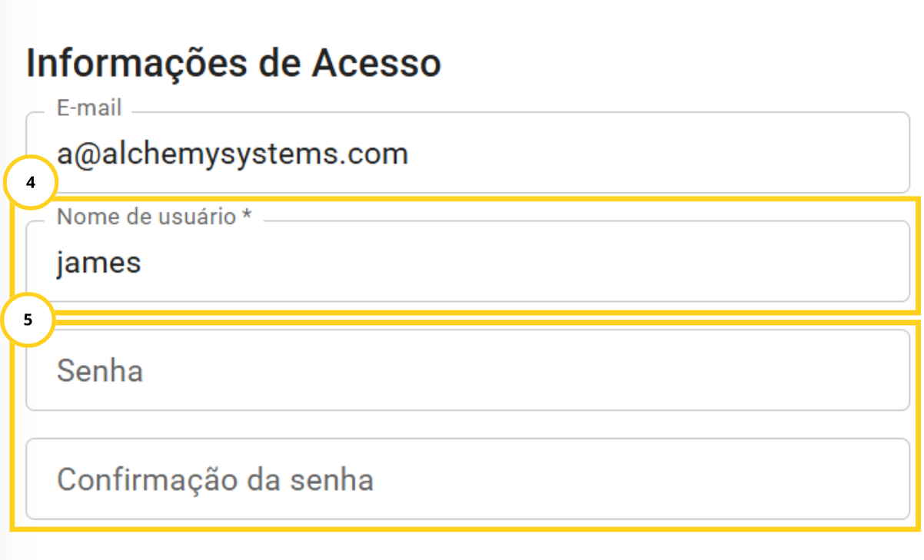Focus the Nome de usuário field
The height and width of the screenshot is (560, 924).
[x=467, y=263]
